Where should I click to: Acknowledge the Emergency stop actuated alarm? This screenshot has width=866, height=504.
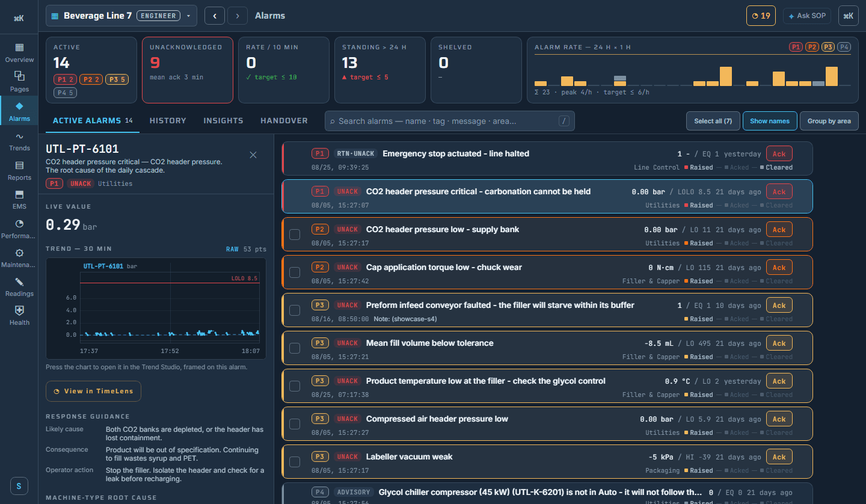pos(779,154)
